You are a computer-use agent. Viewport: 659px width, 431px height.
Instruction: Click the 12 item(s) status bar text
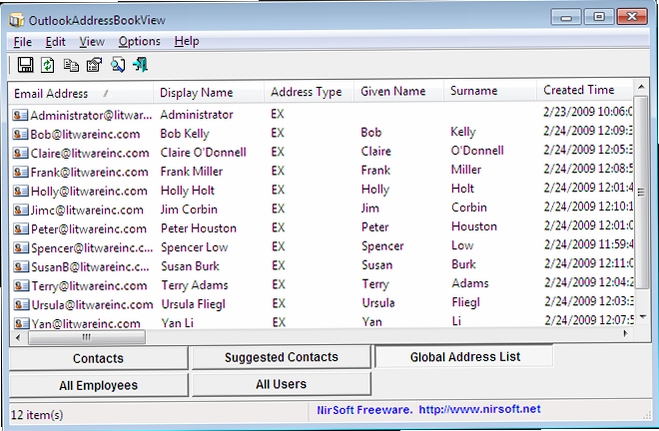click(37, 415)
